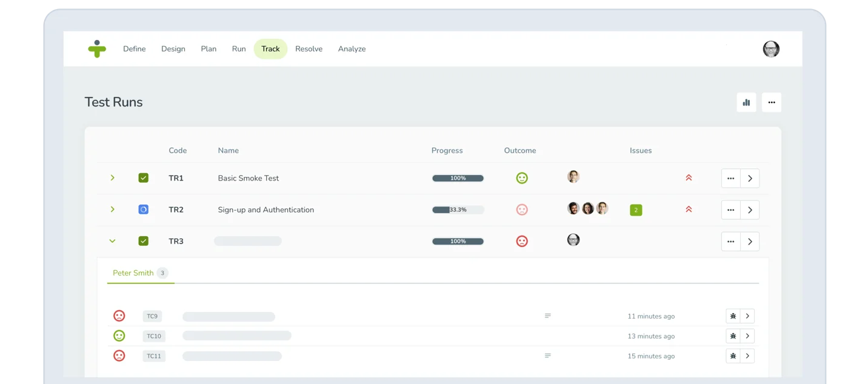Click TC10 green passed face
Image resolution: width=868 pixels, height=384 pixels.
tap(119, 336)
